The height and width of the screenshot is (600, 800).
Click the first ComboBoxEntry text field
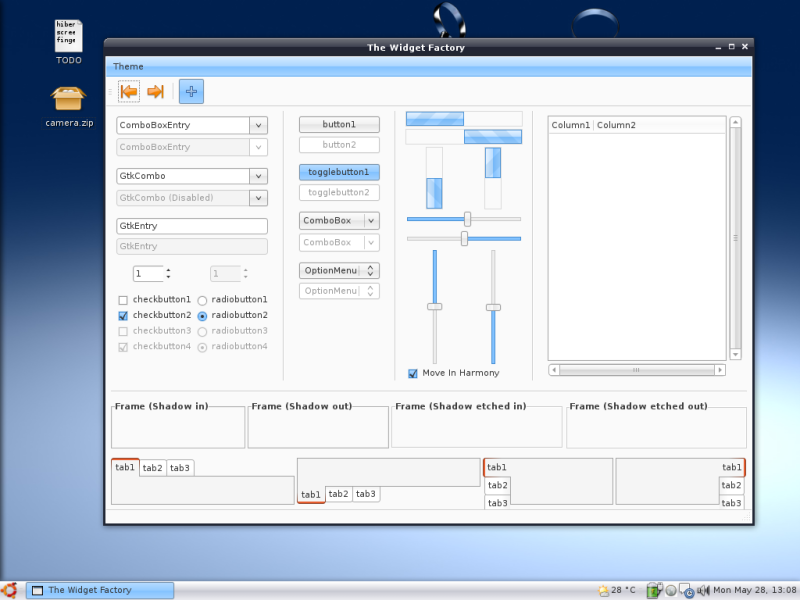[x=183, y=125]
